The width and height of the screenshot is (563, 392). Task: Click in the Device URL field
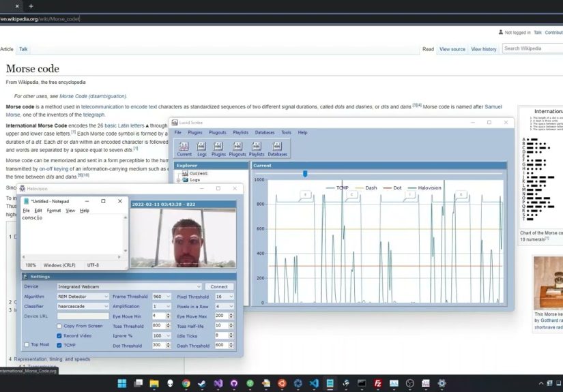[83, 316]
